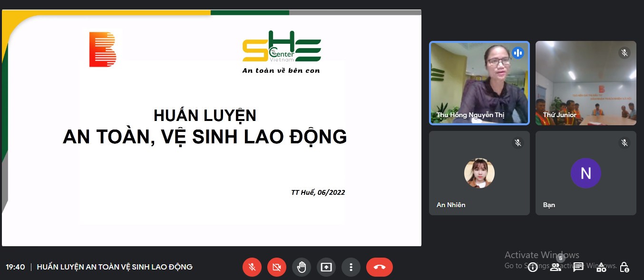The height and width of the screenshot is (280, 644).
Task: Click the blue speaking indicator on Thu Hồng tile
Action: 518,53
